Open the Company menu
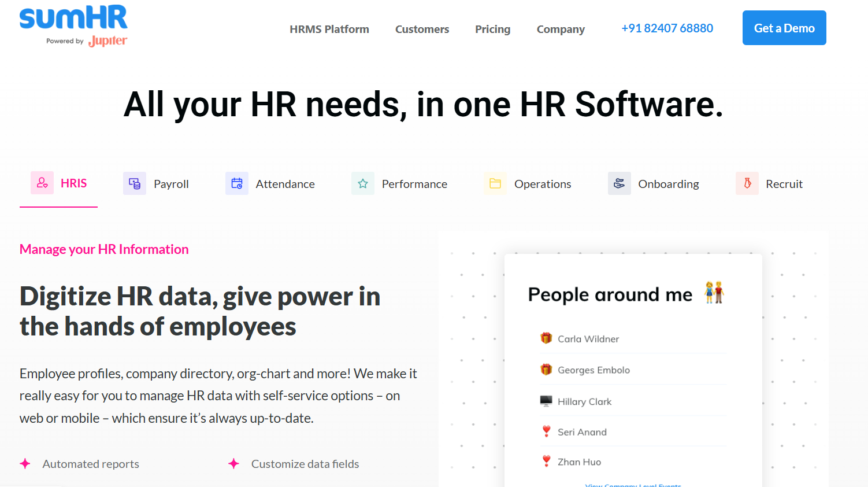This screenshot has height=487, width=868. click(x=561, y=29)
